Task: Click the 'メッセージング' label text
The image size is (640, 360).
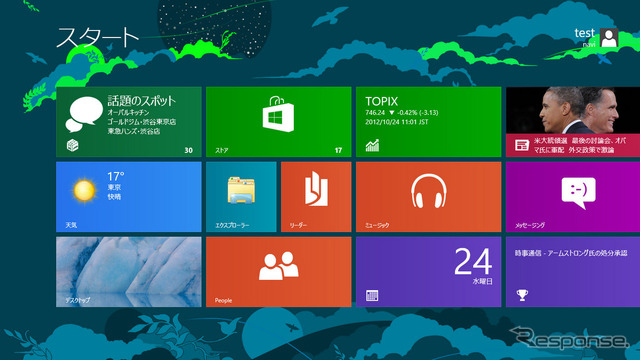Action: (529, 225)
